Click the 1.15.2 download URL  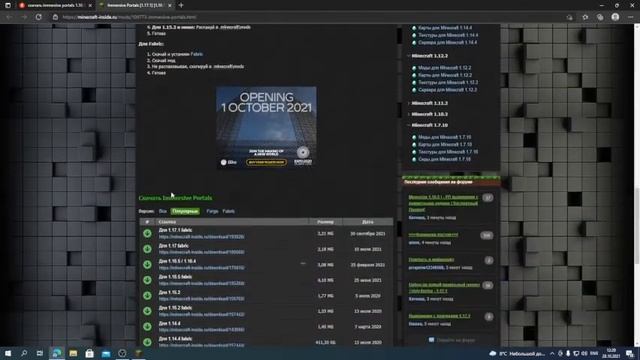click(x=201, y=299)
